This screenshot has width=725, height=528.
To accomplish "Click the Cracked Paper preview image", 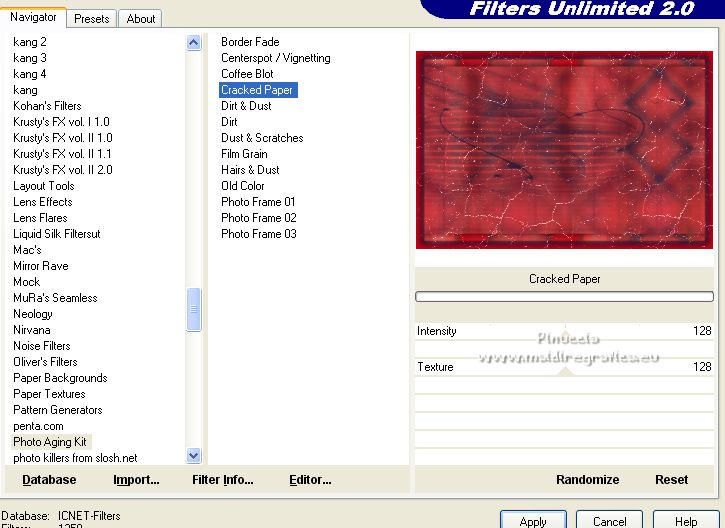I will pos(564,150).
